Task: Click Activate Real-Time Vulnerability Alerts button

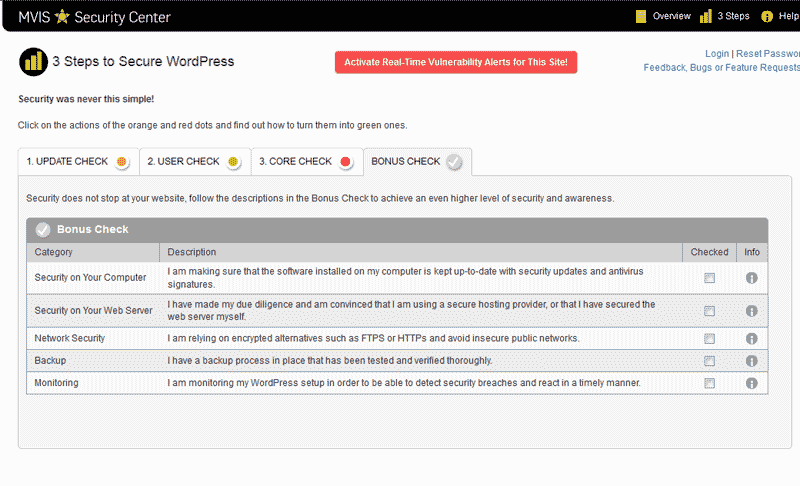Action: [x=456, y=62]
